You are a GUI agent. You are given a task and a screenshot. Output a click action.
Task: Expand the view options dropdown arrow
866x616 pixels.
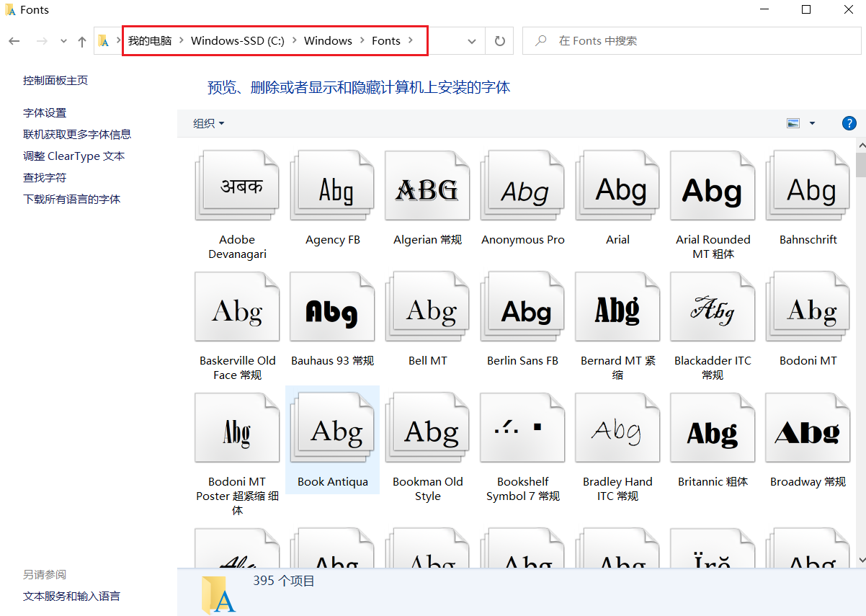click(x=812, y=123)
